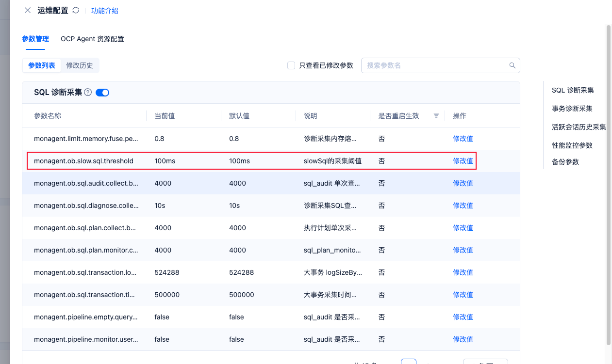Click the SQL 诊断采集 section title
612x364 pixels.
tap(58, 92)
